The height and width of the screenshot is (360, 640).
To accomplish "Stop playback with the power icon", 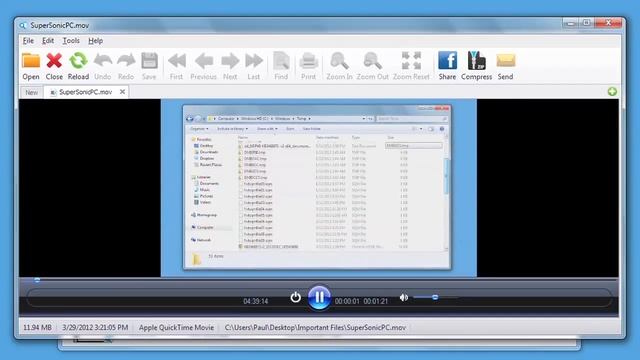I will pos(296,298).
